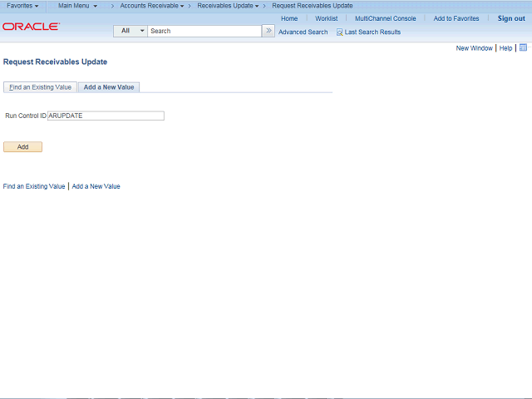Click the Request Receivables Update breadcrumb
This screenshot has height=399, width=532.
coord(313,6)
